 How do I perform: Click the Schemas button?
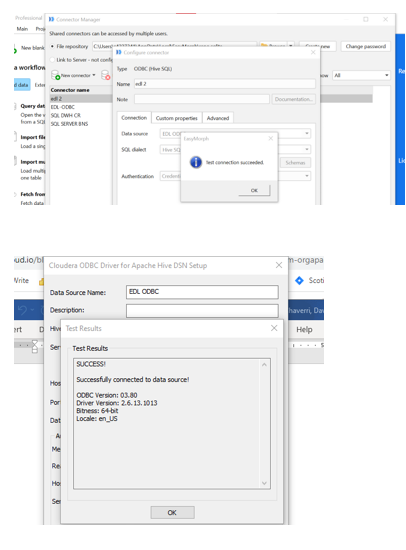tap(295, 163)
